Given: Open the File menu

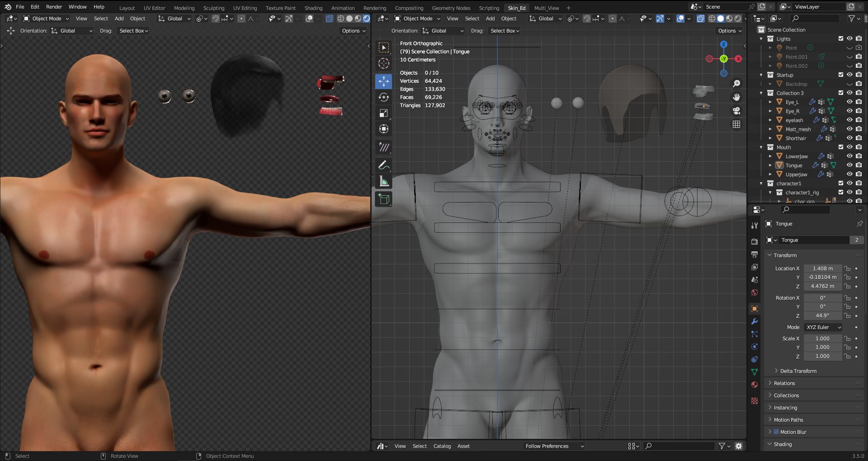Looking at the screenshot, I should [20, 7].
